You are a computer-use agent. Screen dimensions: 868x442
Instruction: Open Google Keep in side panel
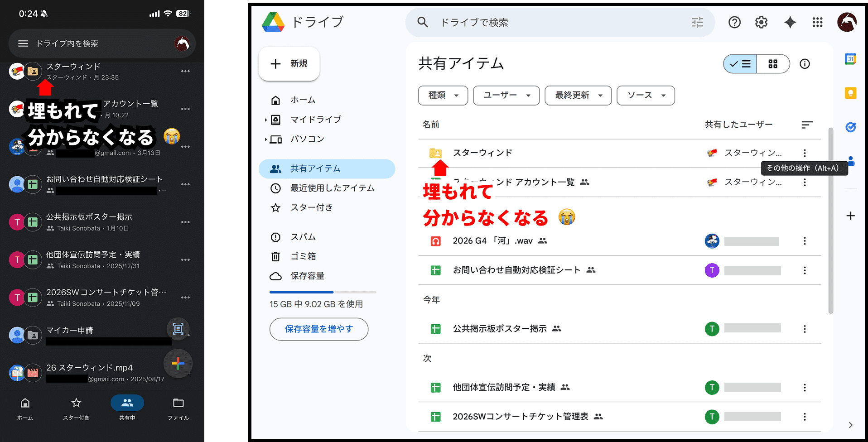click(850, 93)
